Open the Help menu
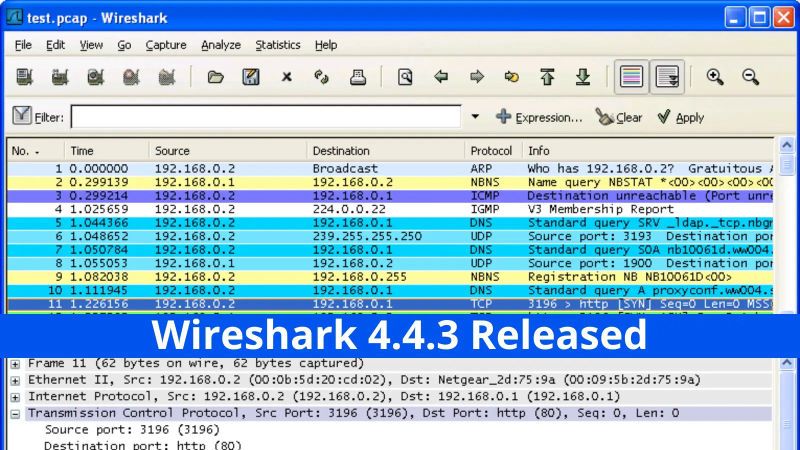Viewport: 800px width, 450px height. click(326, 45)
